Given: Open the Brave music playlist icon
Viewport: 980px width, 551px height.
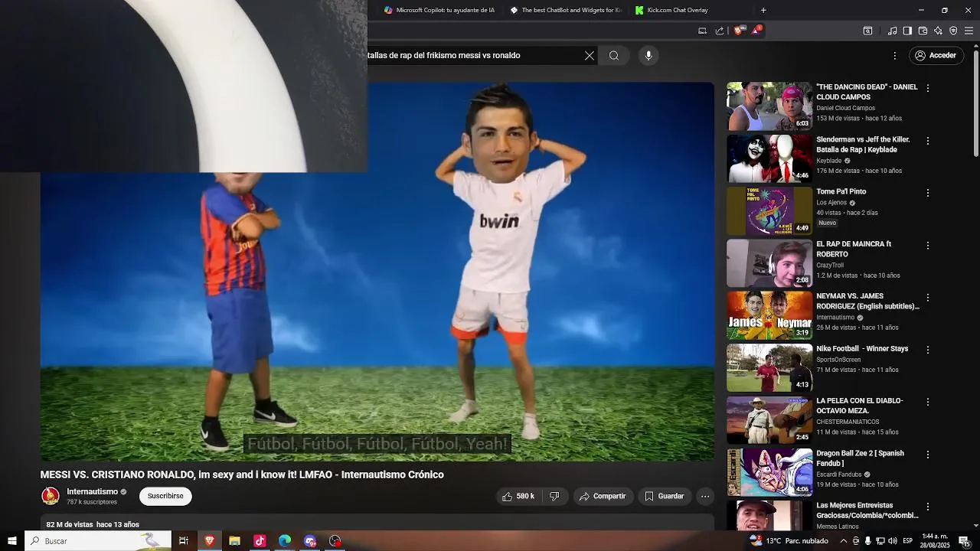Looking at the screenshot, I should coord(892,31).
